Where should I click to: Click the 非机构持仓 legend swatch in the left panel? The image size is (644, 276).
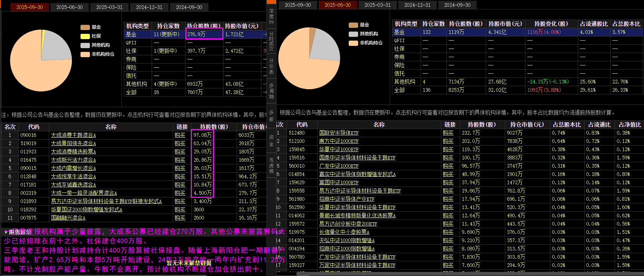(x=85, y=54)
